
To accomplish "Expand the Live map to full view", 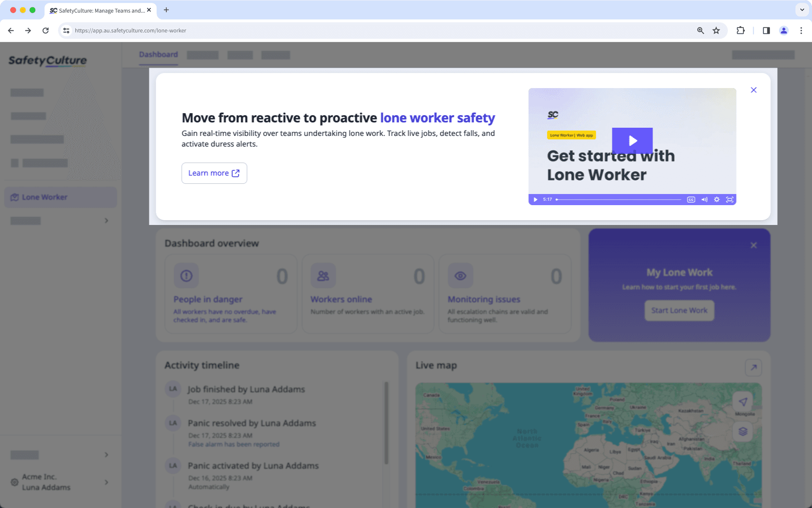I will 754,368.
